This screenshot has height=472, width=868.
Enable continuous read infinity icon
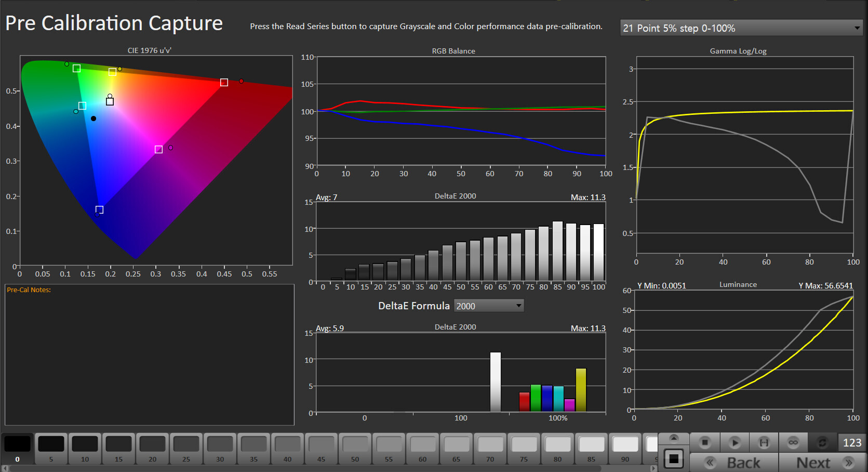click(x=793, y=442)
